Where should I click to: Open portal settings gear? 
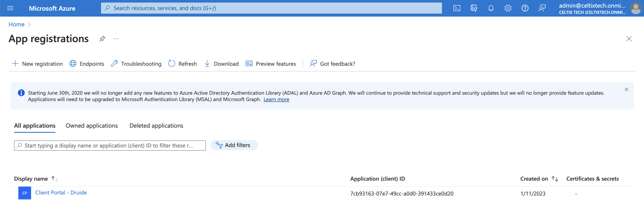point(508,8)
